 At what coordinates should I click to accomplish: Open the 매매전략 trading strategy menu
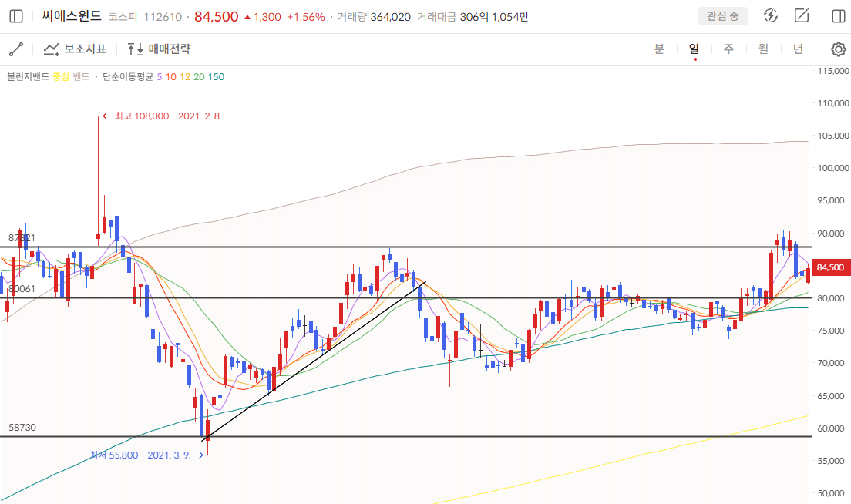coord(159,49)
